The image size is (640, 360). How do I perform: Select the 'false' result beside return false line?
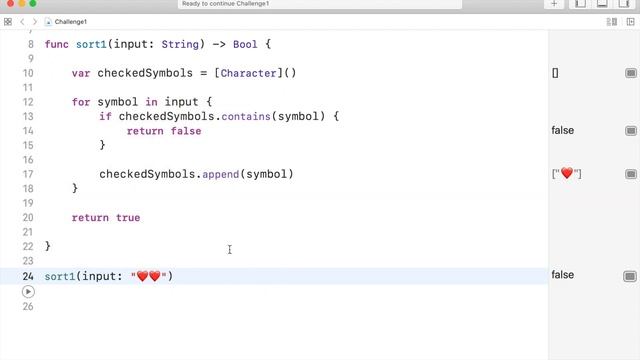[x=562, y=130]
